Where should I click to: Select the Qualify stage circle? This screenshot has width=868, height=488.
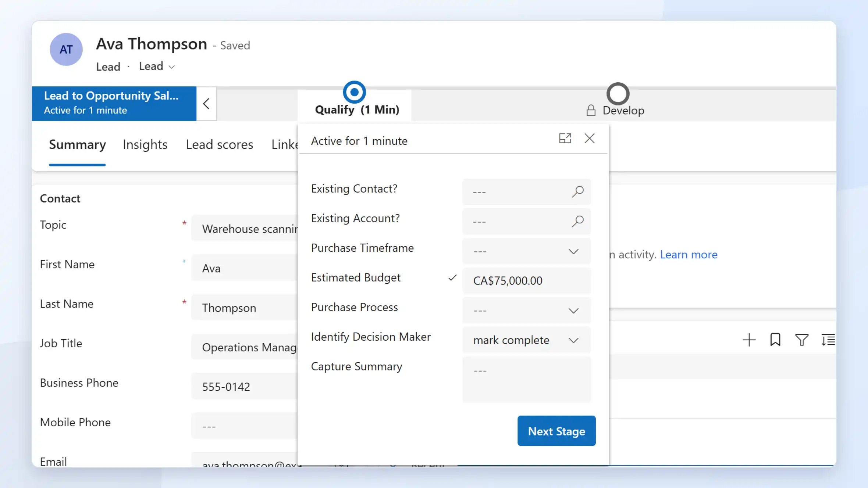(354, 92)
